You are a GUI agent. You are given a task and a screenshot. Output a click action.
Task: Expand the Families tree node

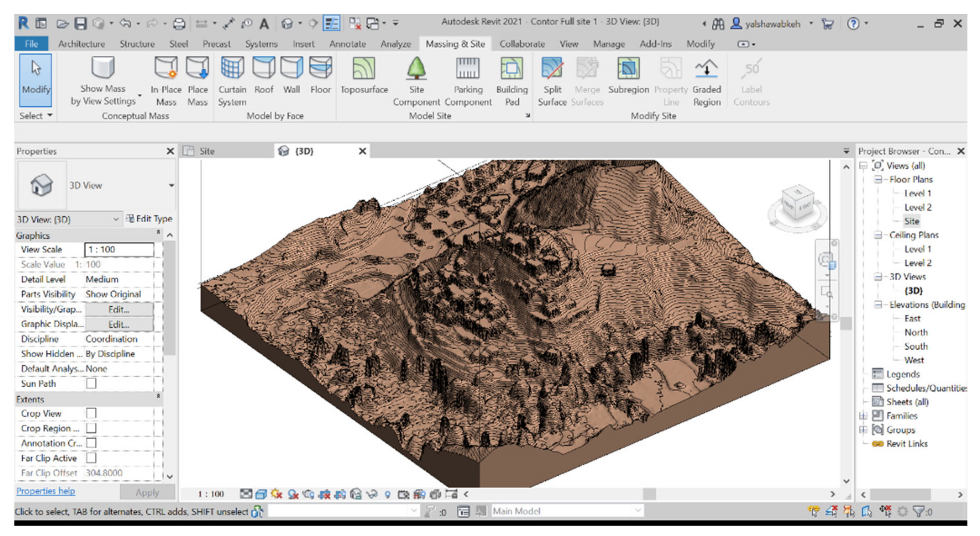click(x=863, y=416)
